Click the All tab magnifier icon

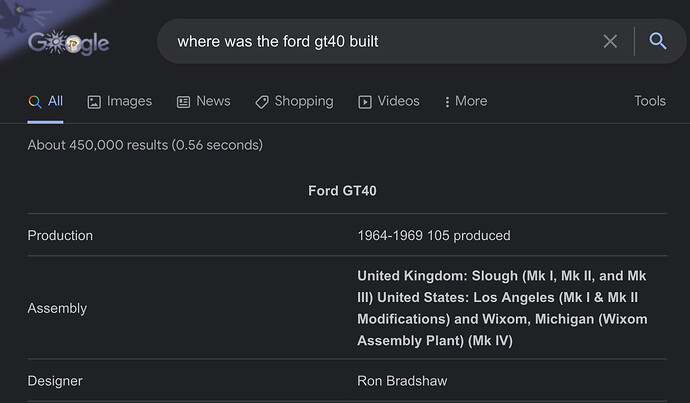pos(35,101)
